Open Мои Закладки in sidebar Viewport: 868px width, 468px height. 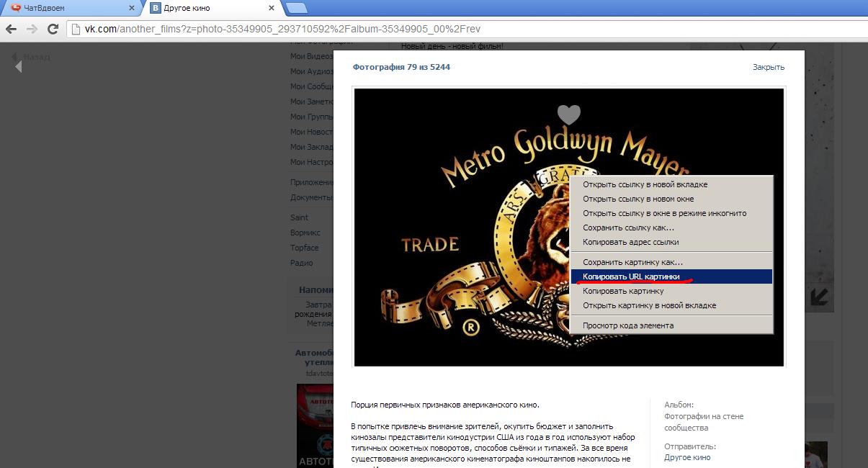click(311, 147)
